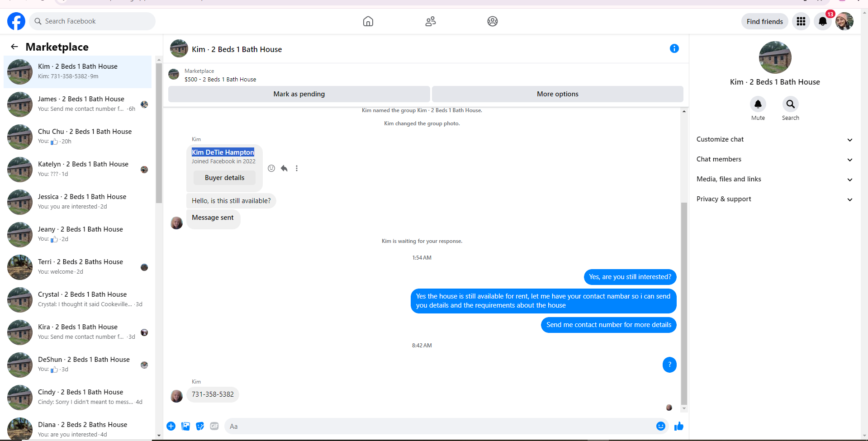
Task: Open the apps menu grid icon
Action: click(801, 21)
